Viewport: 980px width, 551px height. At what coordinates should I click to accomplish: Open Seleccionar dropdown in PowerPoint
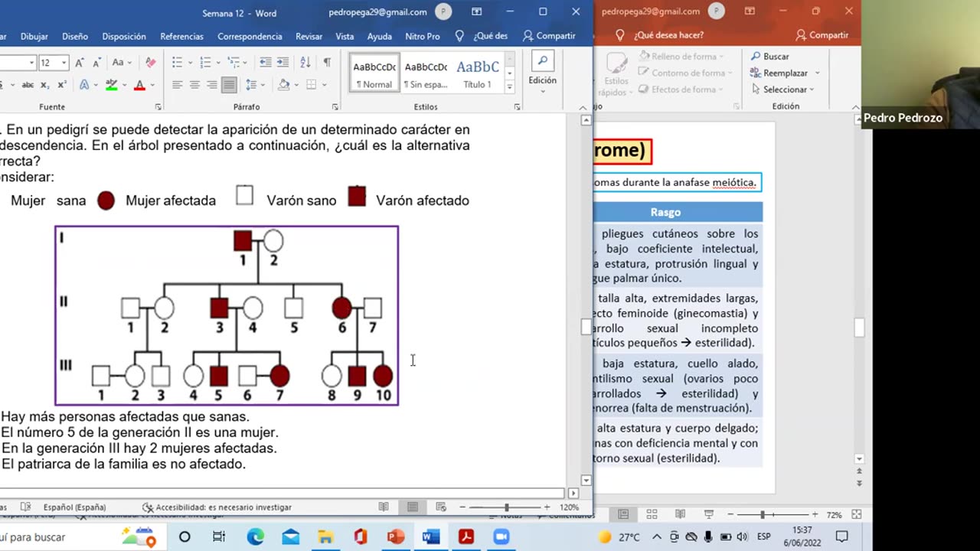782,90
